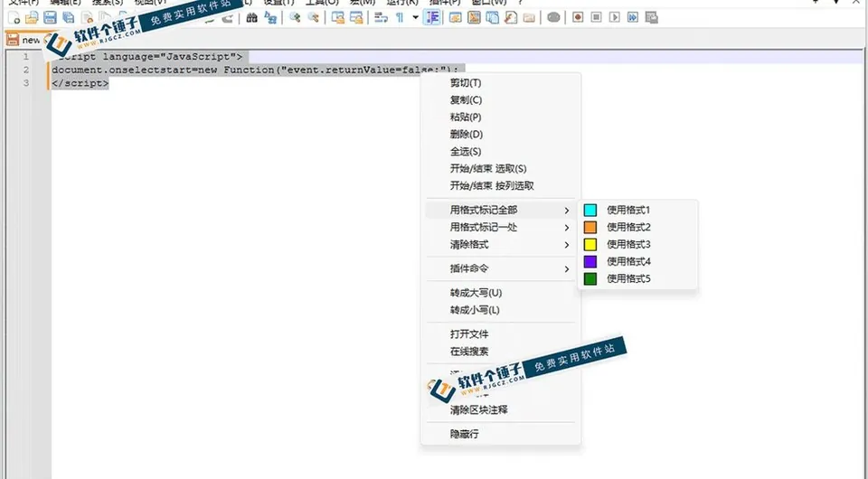Viewport: 868px width, 479px height.
Task: Show the Document List panel
Action: coord(492,18)
